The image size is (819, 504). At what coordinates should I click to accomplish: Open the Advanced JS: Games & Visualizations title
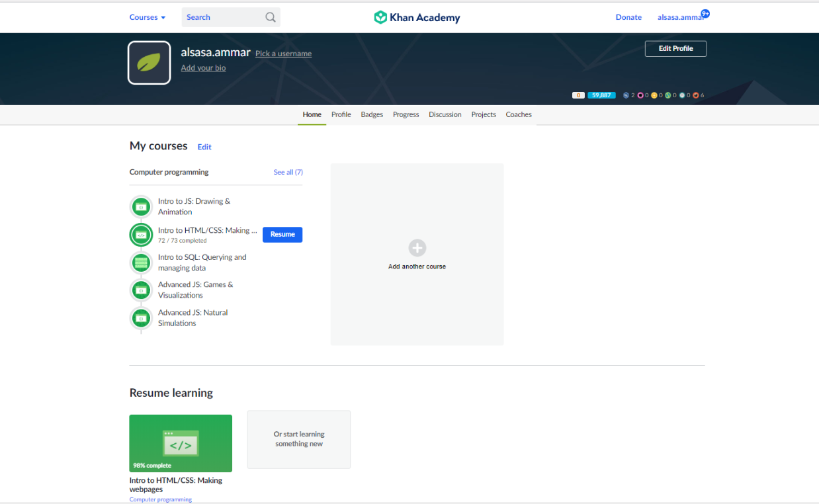[195, 290]
